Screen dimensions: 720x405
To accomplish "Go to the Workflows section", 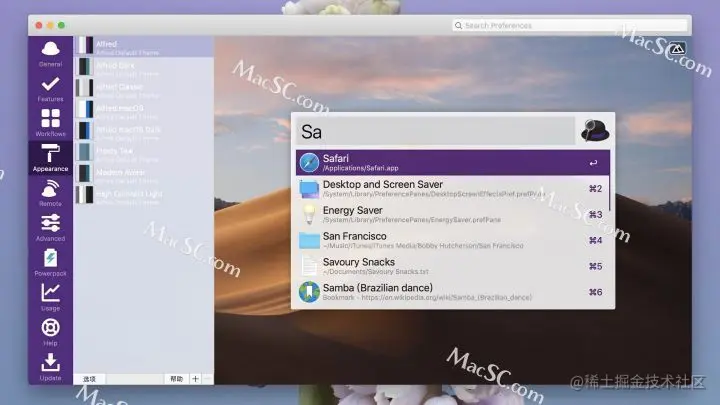I will [x=50, y=123].
